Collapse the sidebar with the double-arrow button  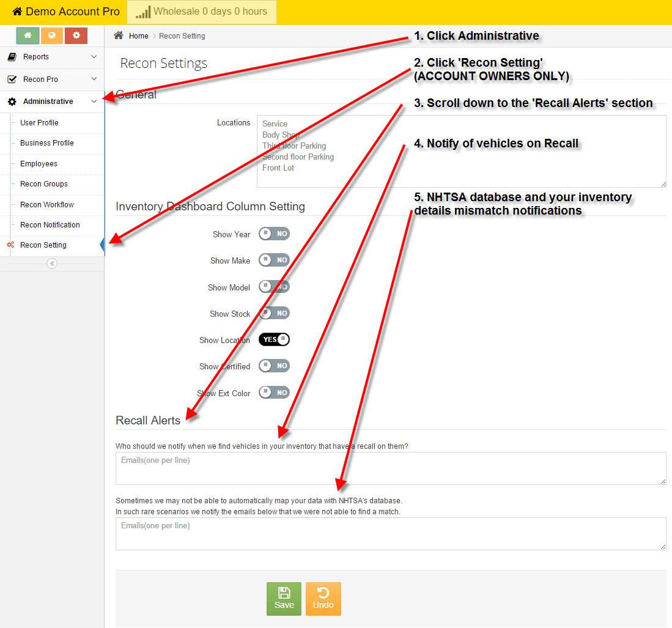coord(52,263)
